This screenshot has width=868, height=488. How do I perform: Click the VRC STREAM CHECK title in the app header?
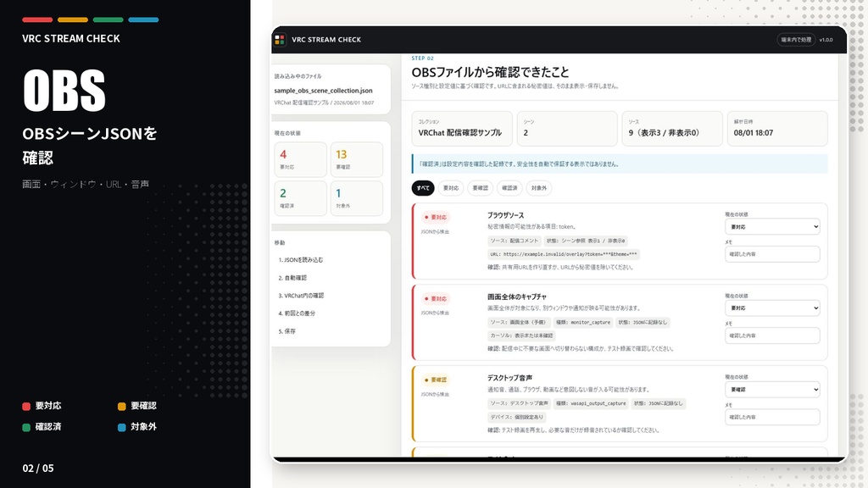click(326, 40)
